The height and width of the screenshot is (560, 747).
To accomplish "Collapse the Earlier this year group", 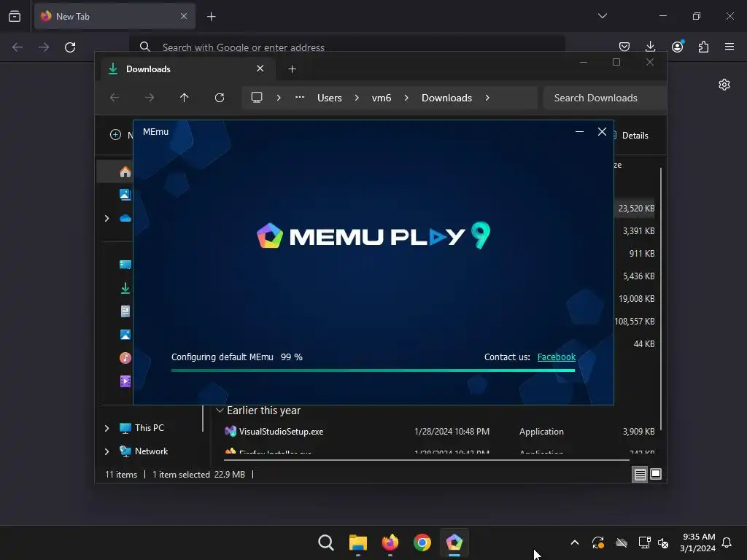I will 220,411.
